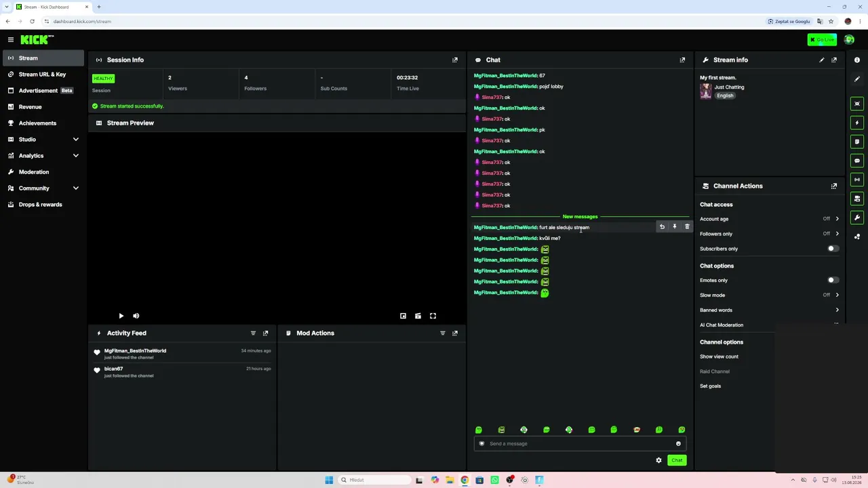Edit stream info with pencil icon

point(822,60)
